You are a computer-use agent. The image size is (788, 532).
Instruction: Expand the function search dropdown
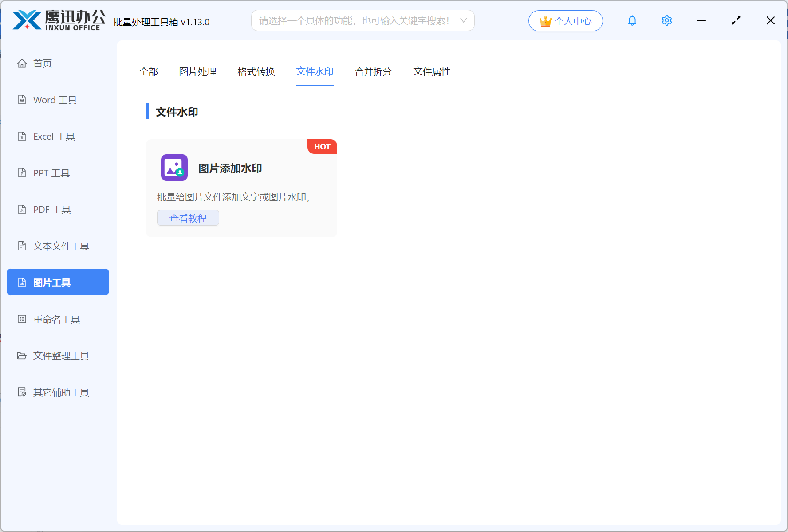463,20
